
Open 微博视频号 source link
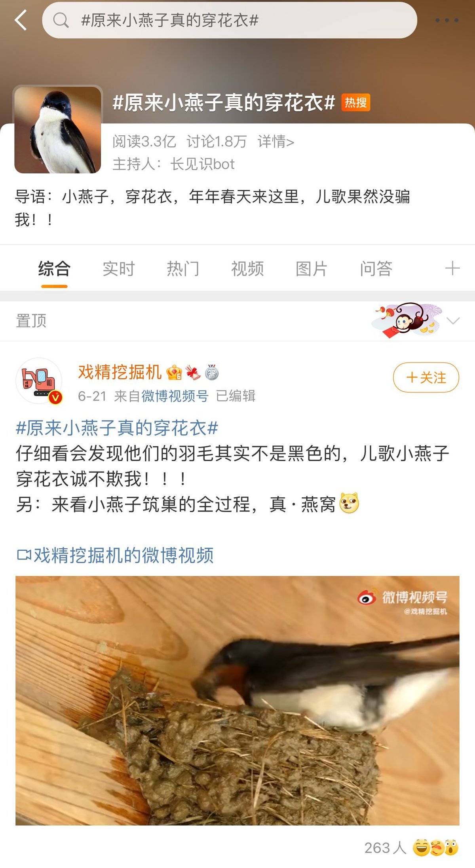(x=175, y=396)
